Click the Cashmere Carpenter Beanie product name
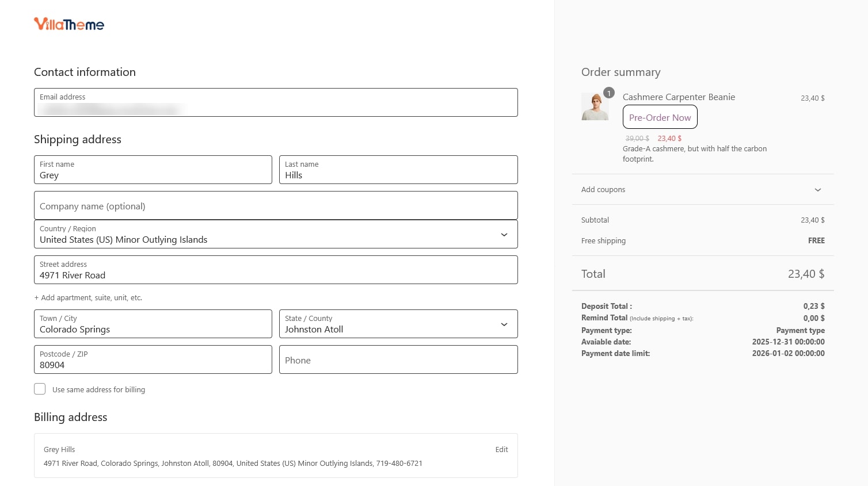The image size is (868, 486). (x=679, y=97)
